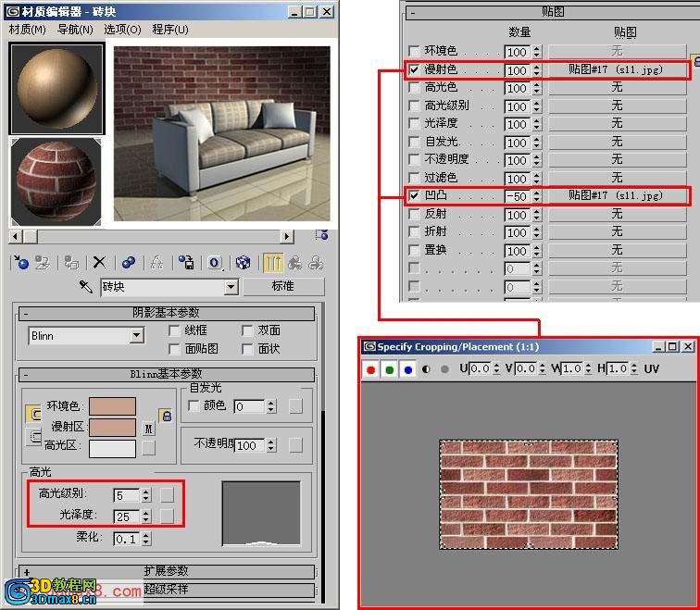The height and width of the screenshot is (610, 700).
Task: Click the Reset Map/Material delete icon
Action: pos(99,263)
